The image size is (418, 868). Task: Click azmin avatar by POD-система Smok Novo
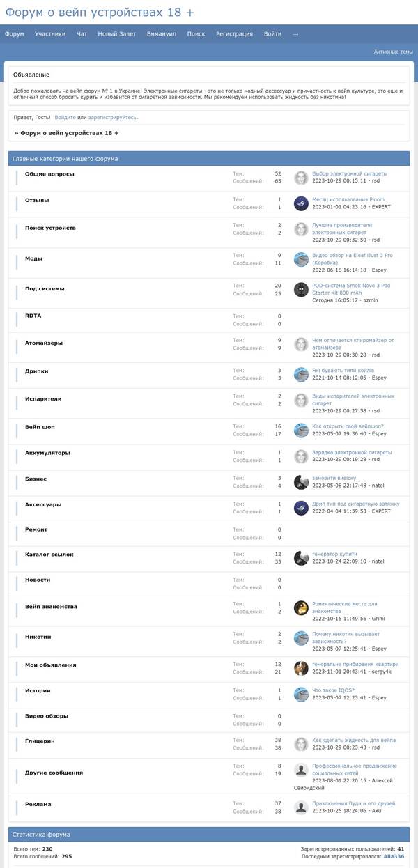tap(301, 290)
